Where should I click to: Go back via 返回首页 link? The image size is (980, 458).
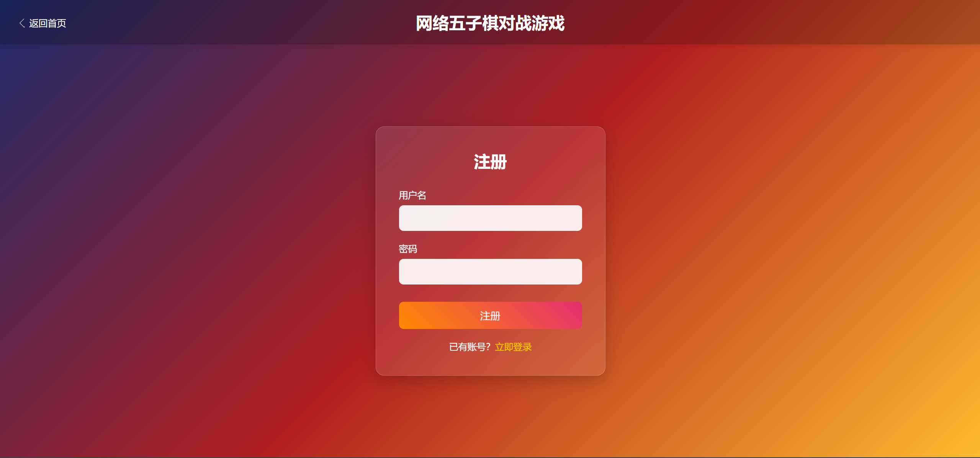coord(43,23)
